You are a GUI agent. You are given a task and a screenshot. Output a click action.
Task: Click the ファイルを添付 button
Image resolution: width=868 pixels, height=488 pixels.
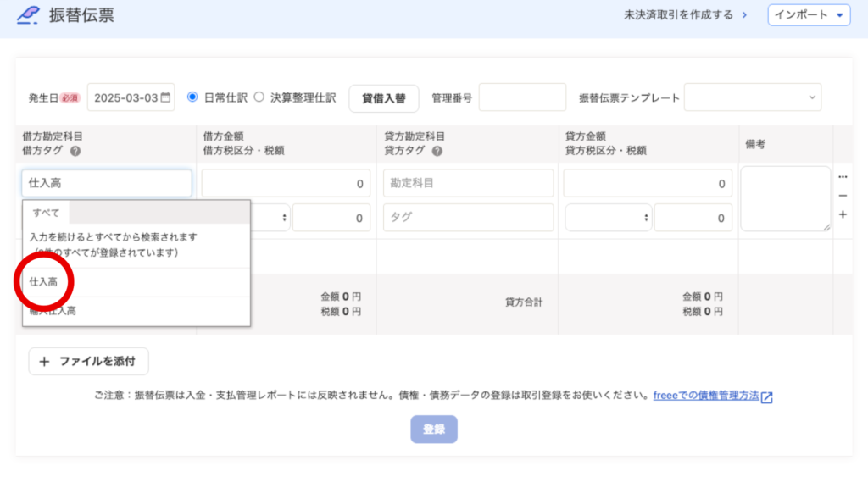[89, 361]
